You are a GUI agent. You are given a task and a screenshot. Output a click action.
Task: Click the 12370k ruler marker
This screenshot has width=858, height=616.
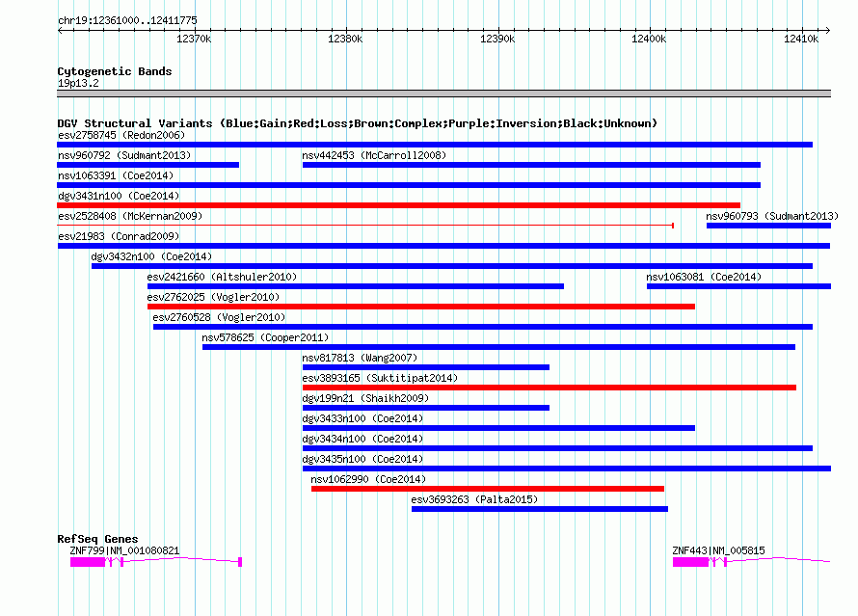coord(194,39)
